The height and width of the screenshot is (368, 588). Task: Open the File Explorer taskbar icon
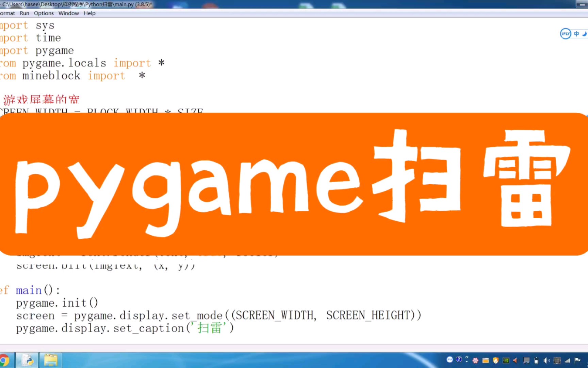pyautogui.click(x=51, y=360)
